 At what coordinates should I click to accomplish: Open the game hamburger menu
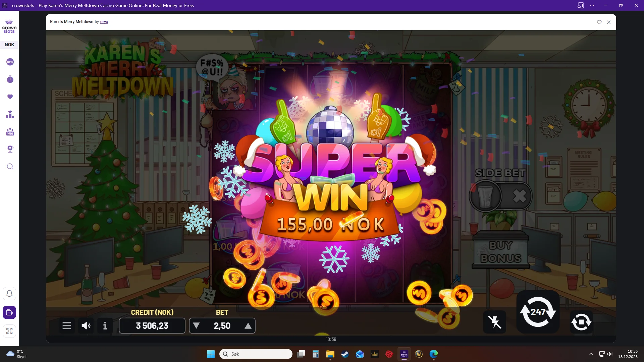coord(67,325)
